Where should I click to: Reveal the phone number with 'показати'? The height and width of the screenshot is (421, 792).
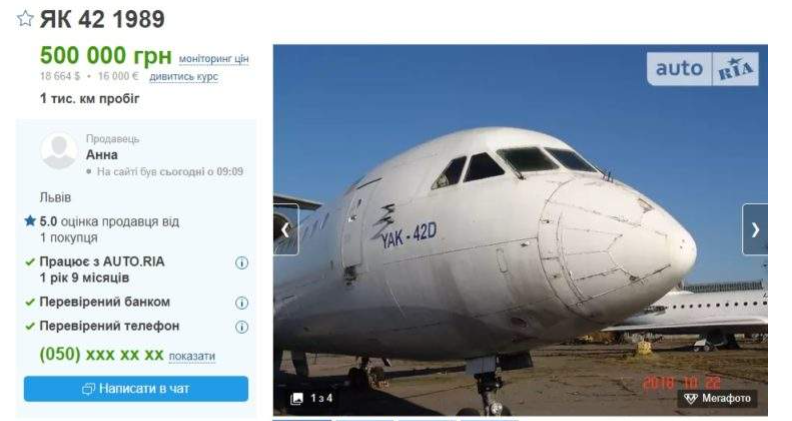(x=192, y=356)
